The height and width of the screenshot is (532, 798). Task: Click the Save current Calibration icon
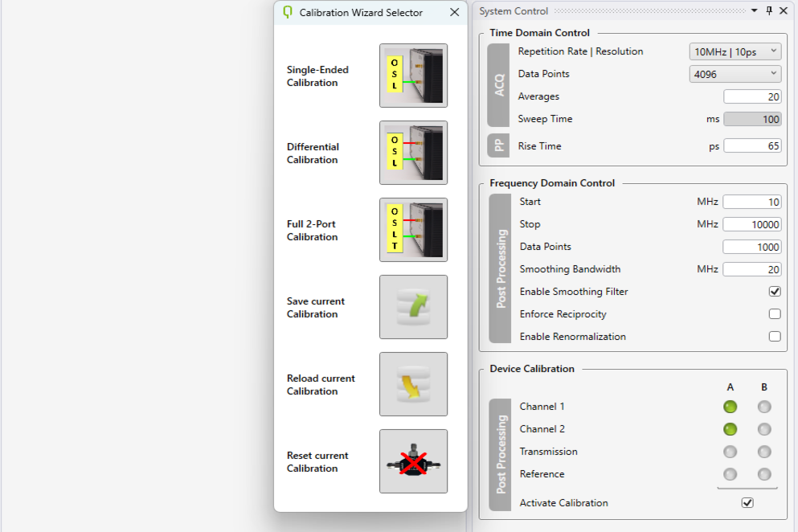413,307
